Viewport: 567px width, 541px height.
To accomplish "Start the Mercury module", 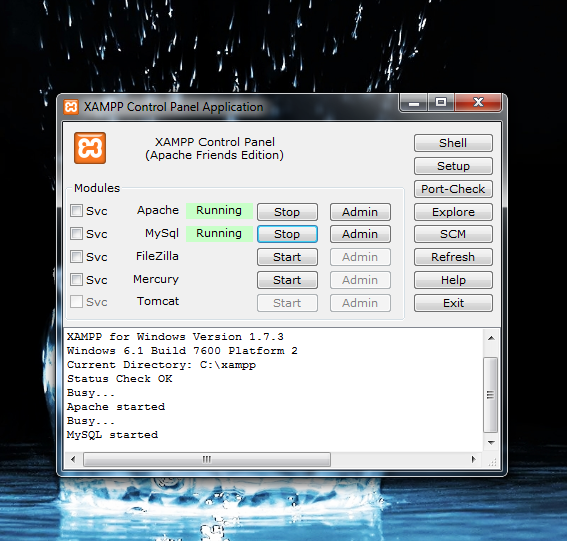I will click(287, 280).
